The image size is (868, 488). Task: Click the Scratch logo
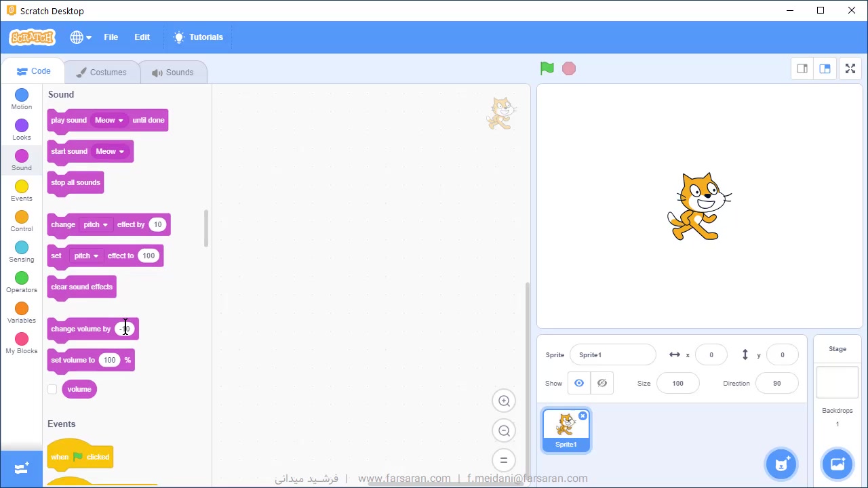pyautogui.click(x=32, y=37)
